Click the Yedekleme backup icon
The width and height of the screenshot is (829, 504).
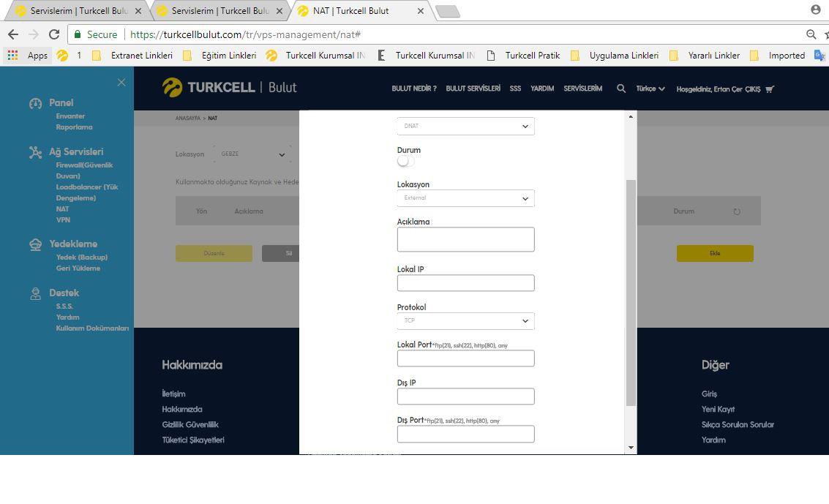coord(35,244)
